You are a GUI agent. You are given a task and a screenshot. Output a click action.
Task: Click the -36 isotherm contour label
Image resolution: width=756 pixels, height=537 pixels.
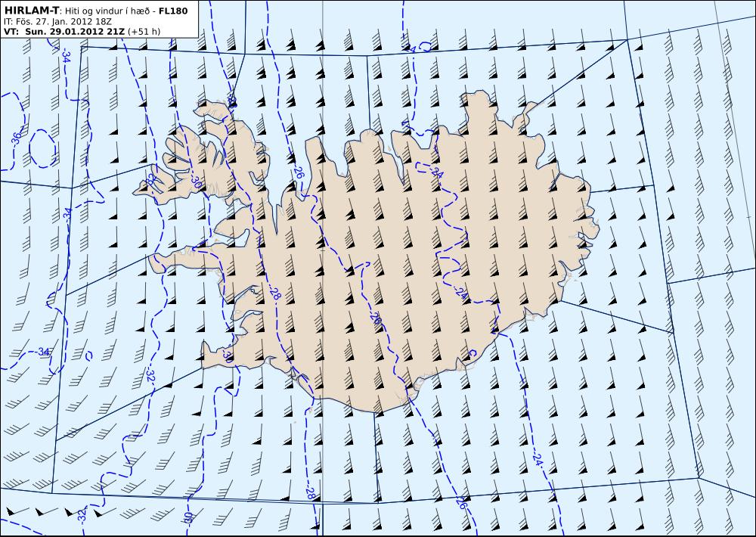(16, 139)
